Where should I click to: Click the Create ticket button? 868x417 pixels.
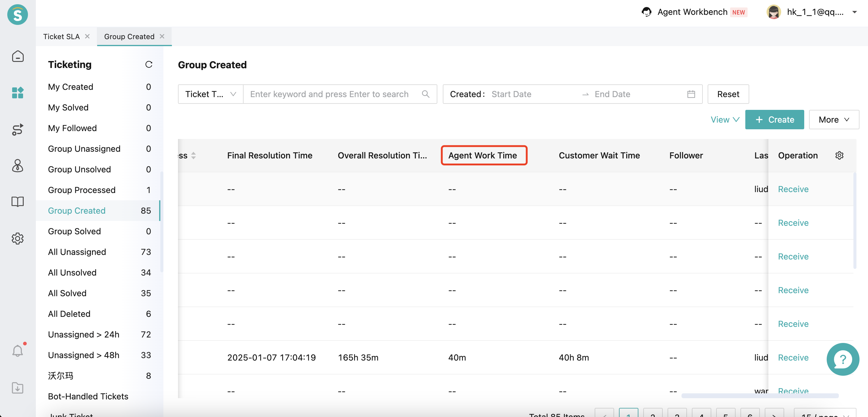tap(774, 120)
